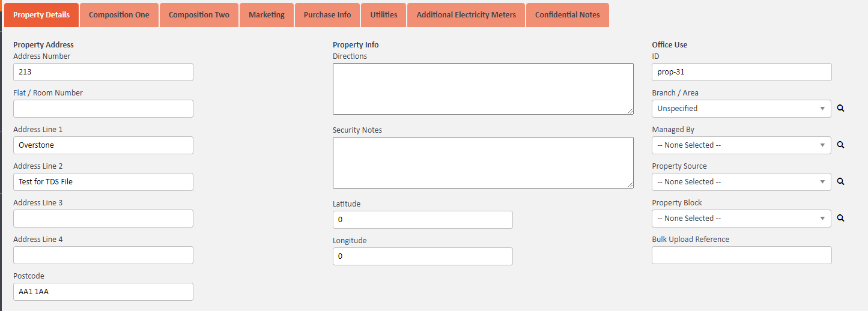
Task: Click into the Address Number field
Action: pyautogui.click(x=103, y=72)
